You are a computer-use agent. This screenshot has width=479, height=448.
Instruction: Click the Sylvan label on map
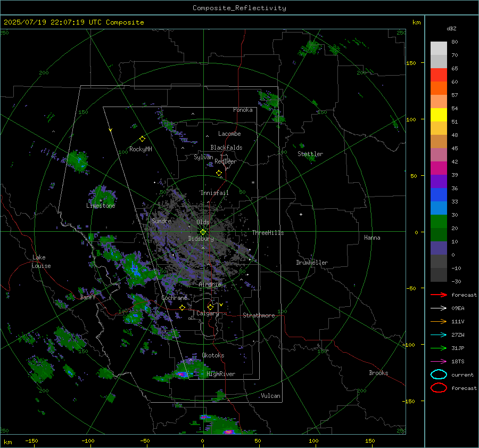coord(203,157)
